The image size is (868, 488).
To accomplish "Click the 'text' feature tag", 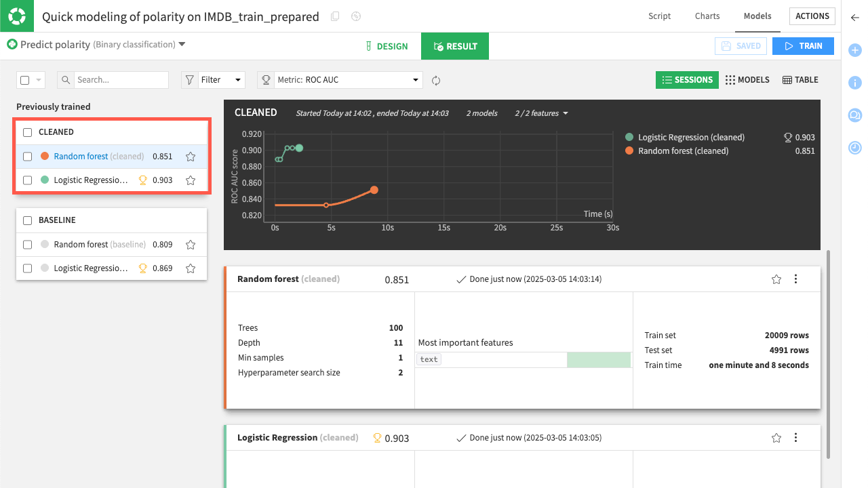I will (x=429, y=360).
